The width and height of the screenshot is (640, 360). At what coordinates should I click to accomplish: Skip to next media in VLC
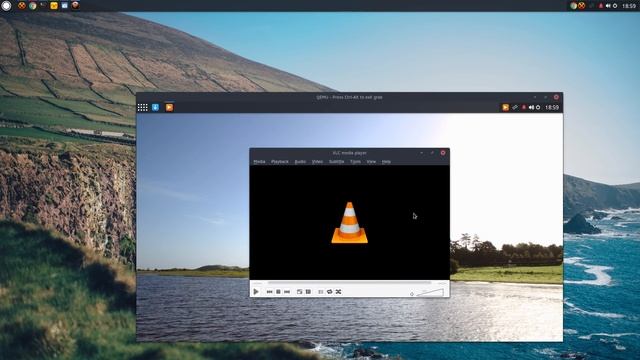287,292
